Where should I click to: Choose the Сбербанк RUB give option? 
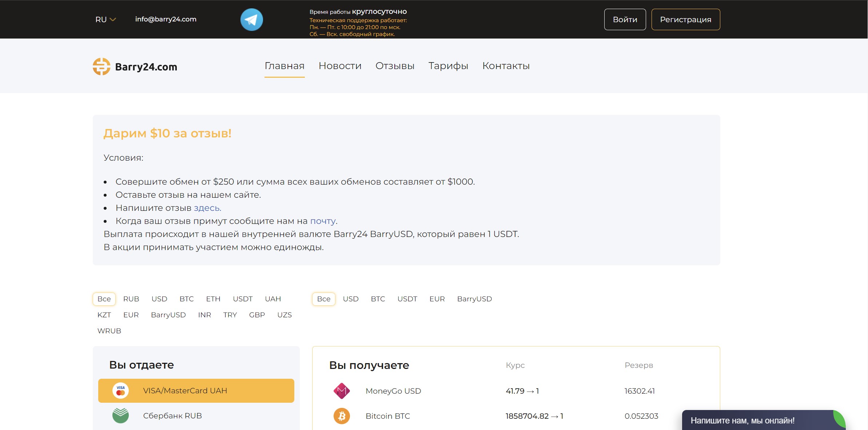[x=196, y=415]
